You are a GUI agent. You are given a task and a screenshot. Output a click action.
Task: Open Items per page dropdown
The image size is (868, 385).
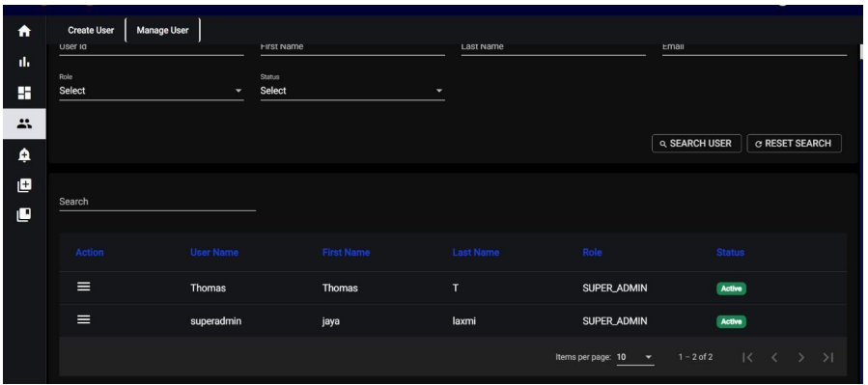pyautogui.click(x=635, y=357)
